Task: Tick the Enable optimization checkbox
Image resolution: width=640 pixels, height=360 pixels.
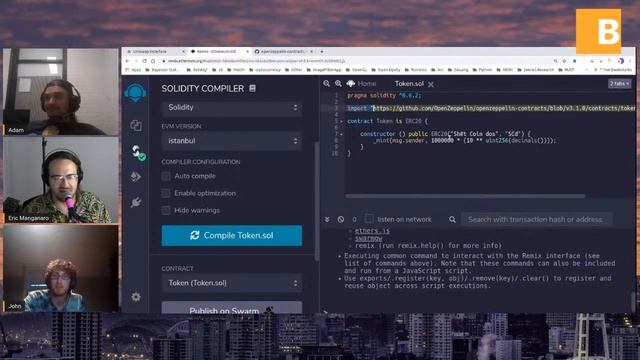Action: click(x=166, y=193)
